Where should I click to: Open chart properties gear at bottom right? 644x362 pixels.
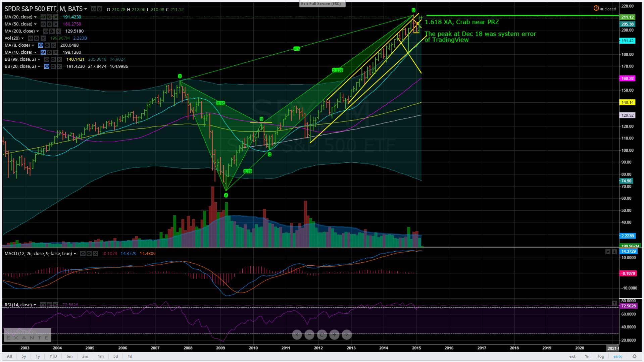(634, 356)
